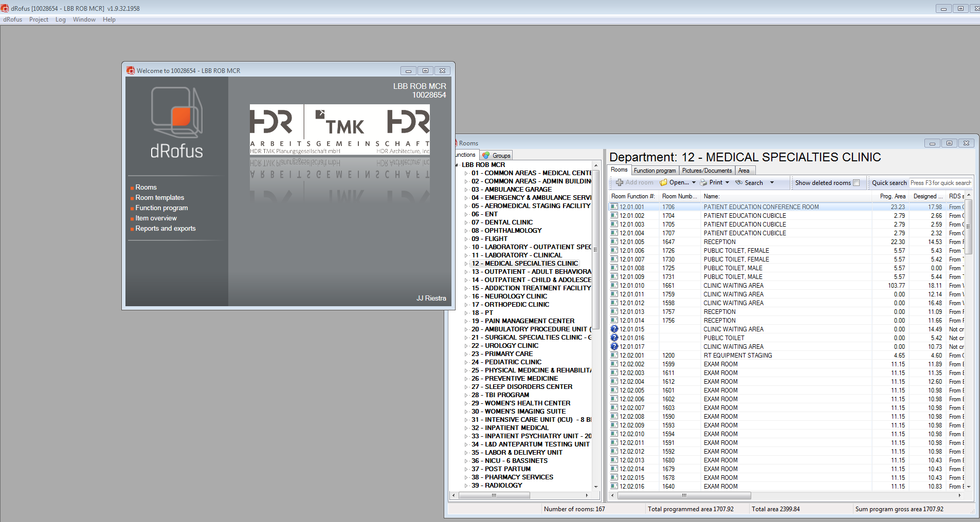Click room icon for row 12.02.008

click(614, 417)
